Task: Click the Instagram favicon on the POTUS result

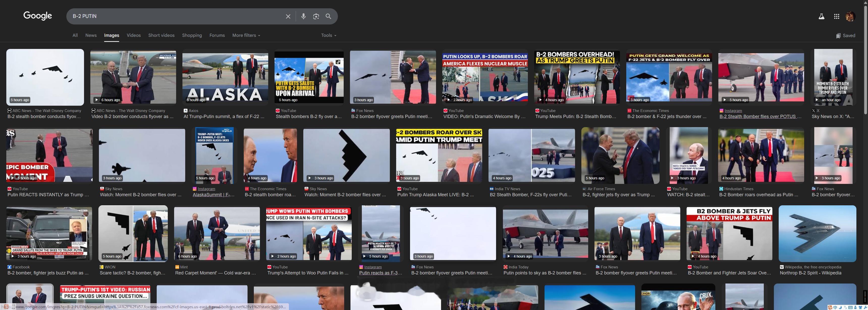Action: 721,110
